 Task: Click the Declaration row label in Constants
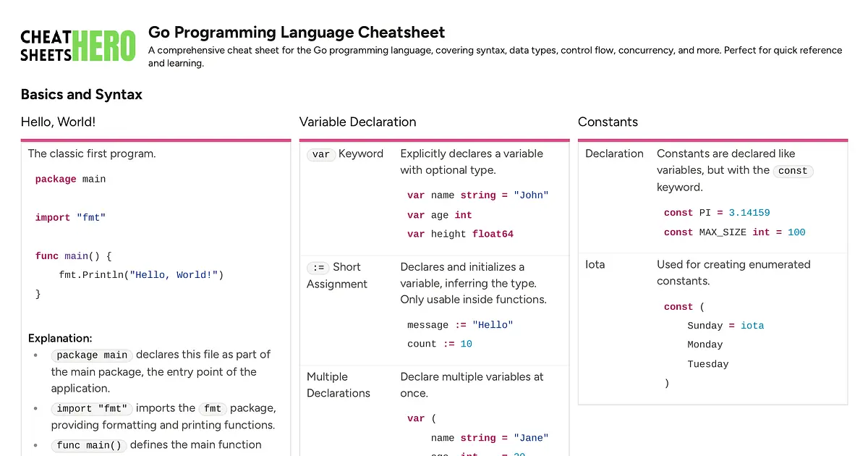pos(614,153)
